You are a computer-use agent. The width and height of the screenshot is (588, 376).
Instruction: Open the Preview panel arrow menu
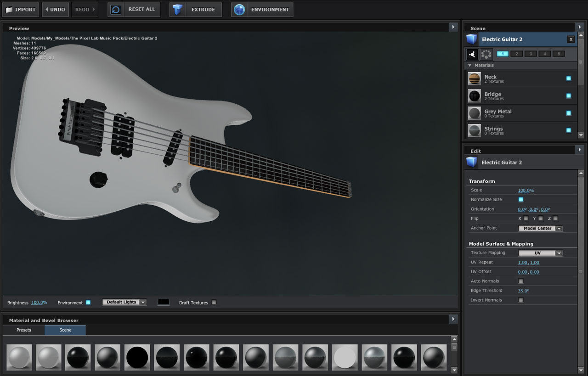coord(453,27)
